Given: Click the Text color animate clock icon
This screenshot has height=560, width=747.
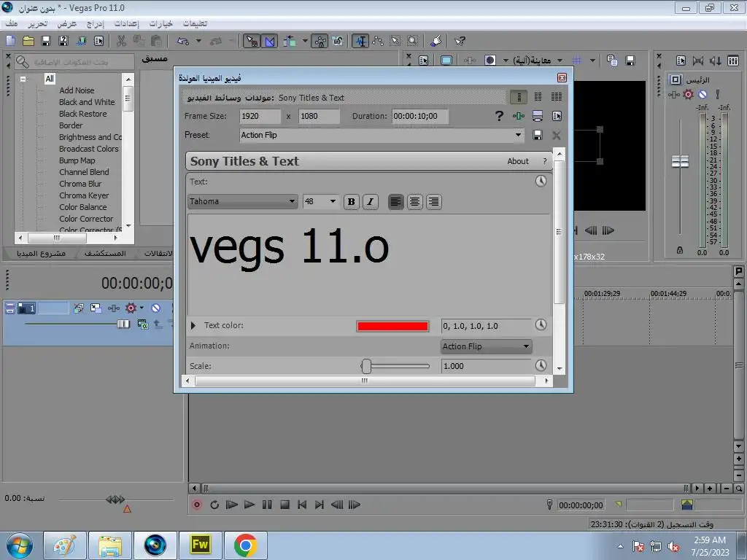Looking at the screenshot, I should 541,324.
